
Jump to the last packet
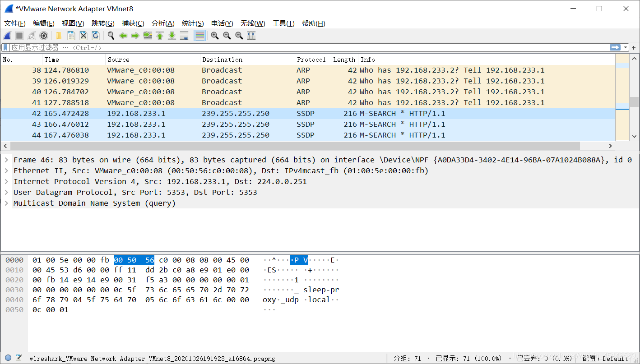tap(172, 36)
